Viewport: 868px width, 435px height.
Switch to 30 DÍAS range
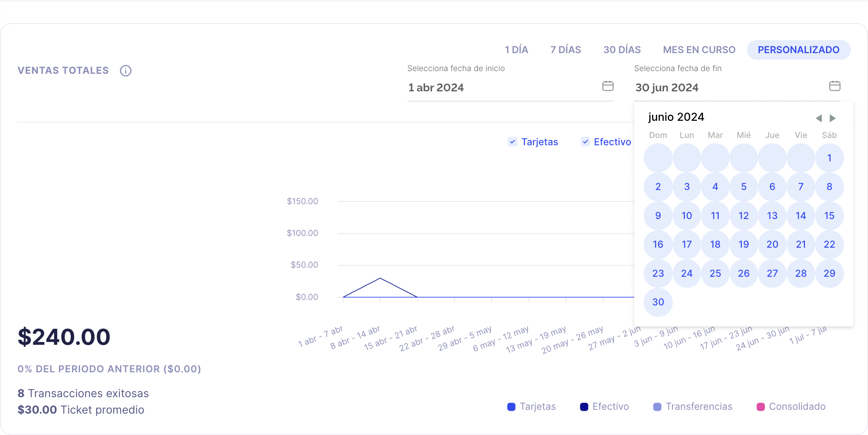[x=622, y=50]
